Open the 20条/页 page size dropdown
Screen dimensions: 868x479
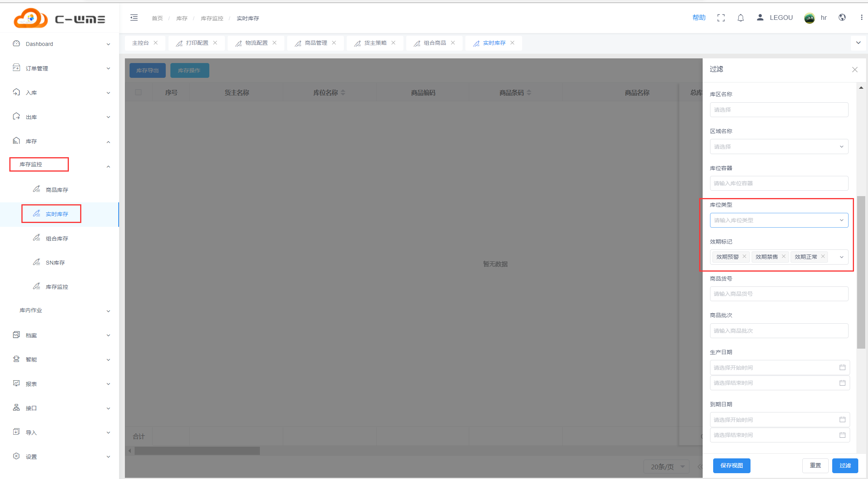coord(666,467)
